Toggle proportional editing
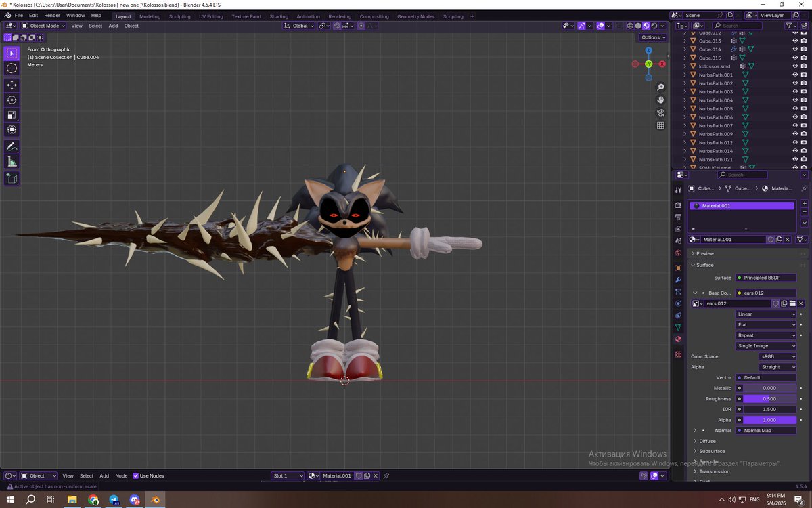 [x=361, y=26]
